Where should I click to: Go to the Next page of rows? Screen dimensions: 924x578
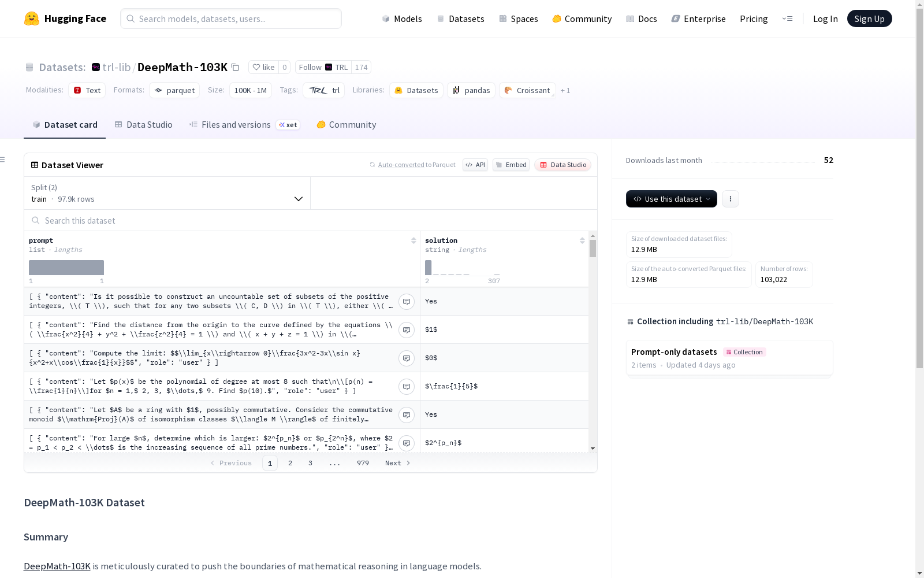[x=397, y=463]
